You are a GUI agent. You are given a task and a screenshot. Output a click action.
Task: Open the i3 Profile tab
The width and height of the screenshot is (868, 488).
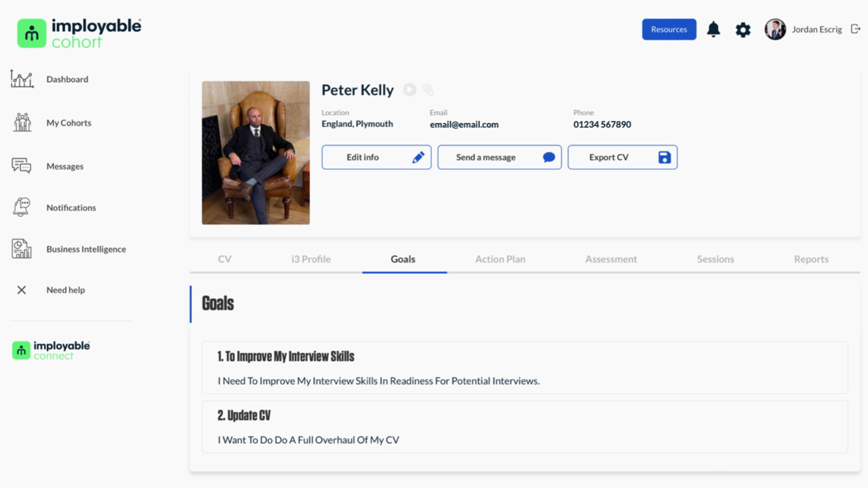tap(311, 259)
